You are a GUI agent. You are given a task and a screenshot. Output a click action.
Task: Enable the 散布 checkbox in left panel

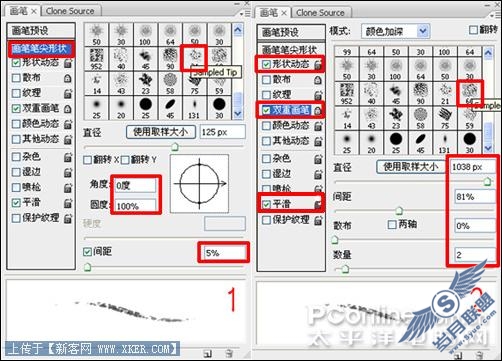[16, 78]
